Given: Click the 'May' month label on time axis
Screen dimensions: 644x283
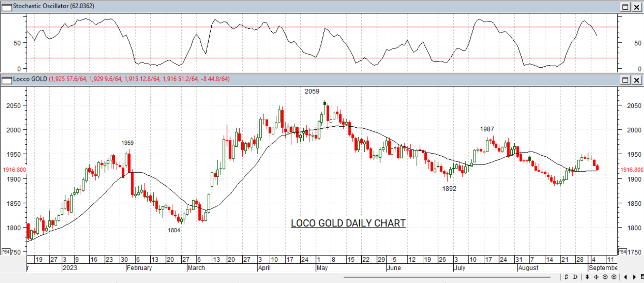Looking at the screenshot, I should tap(322, 268).
